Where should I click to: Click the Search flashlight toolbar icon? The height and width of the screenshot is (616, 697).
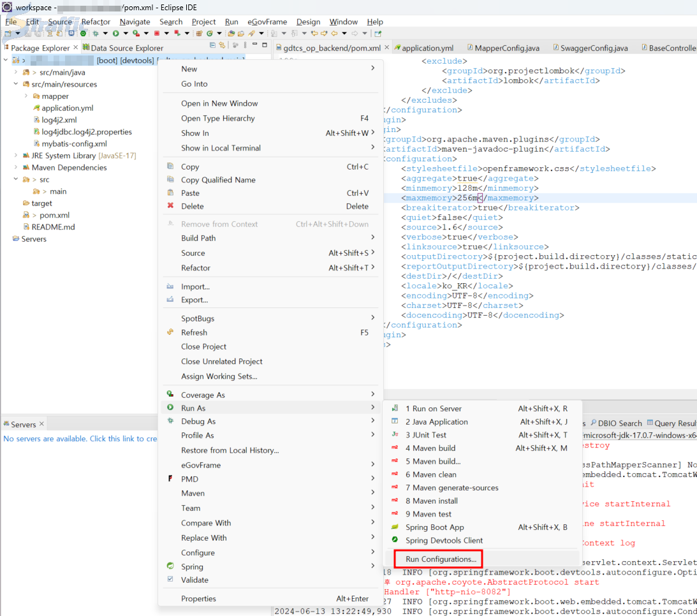(x=252, y=33)
